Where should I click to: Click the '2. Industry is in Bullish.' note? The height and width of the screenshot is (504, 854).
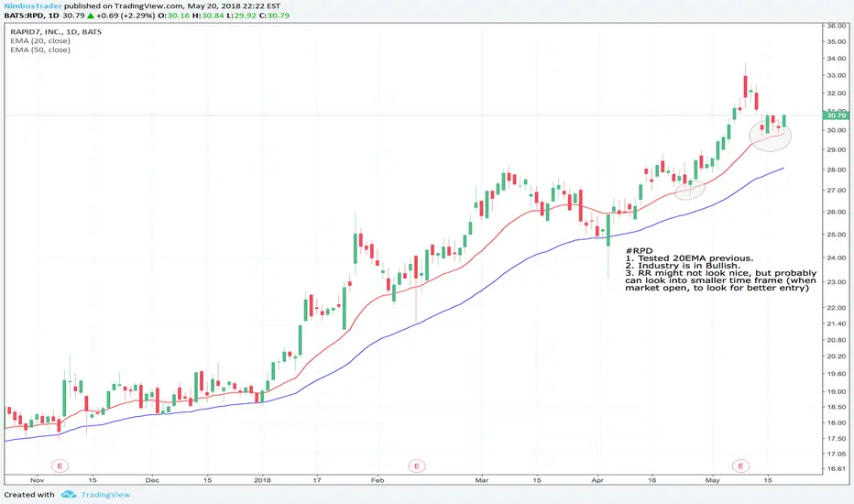coord(683,266)
